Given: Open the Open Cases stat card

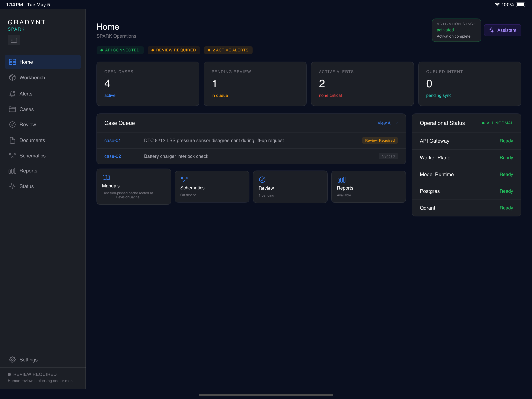Looking at the screenshot, I should click(x=148, y=84).
